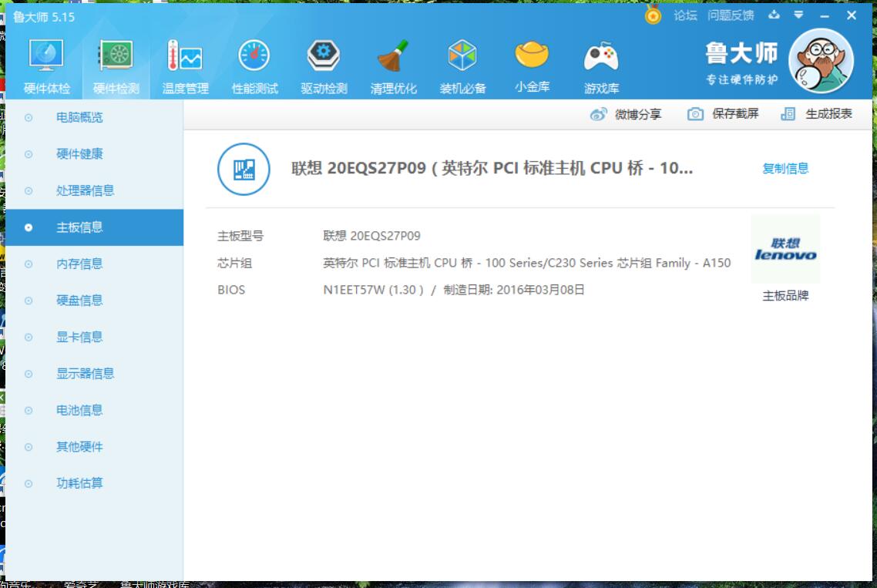Expand the title bar dropdown menu arrow
The width and height of the screenshot is (877, 588).
coord(798,15)
